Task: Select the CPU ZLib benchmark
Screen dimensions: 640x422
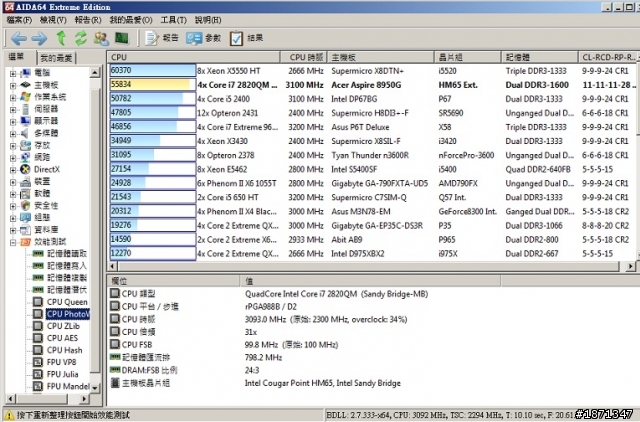Action: (x=63, y=326)
